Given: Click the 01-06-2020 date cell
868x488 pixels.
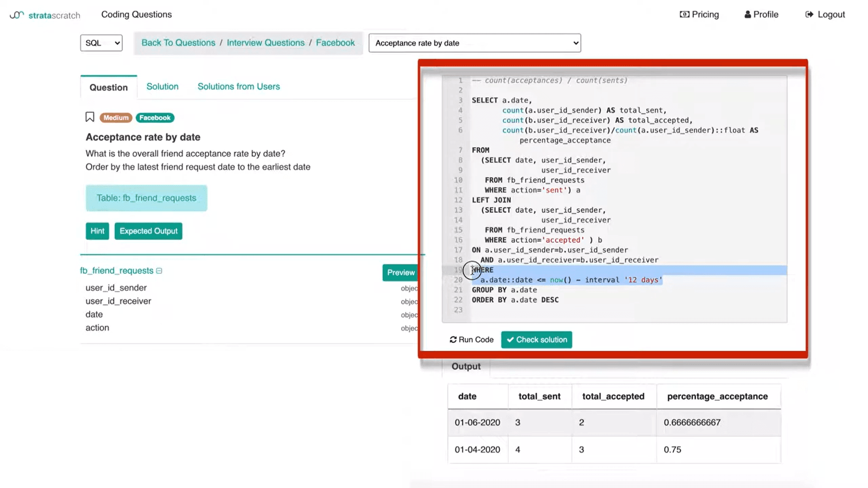Looking at the screenshot, I should [477, 422].
